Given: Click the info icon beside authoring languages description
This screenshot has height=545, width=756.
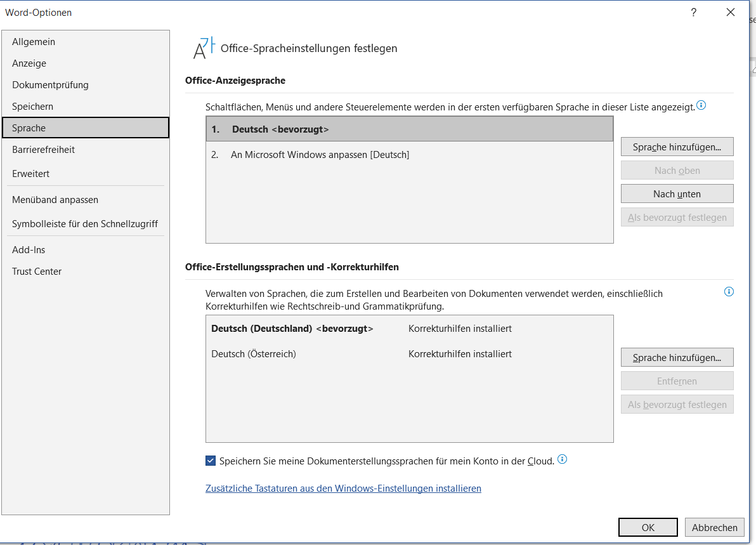Looking at the screenshot, I should point(729,292).
